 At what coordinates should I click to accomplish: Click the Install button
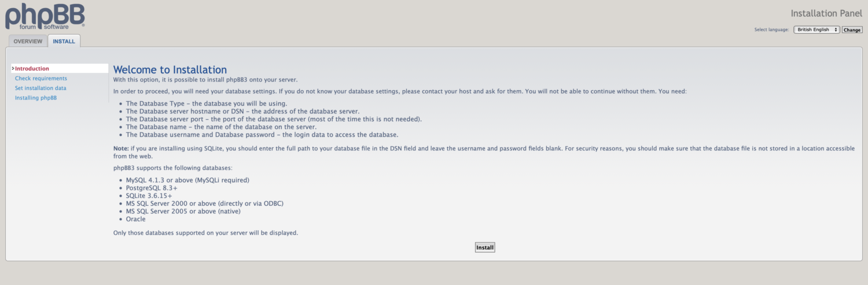pos(485,247)
